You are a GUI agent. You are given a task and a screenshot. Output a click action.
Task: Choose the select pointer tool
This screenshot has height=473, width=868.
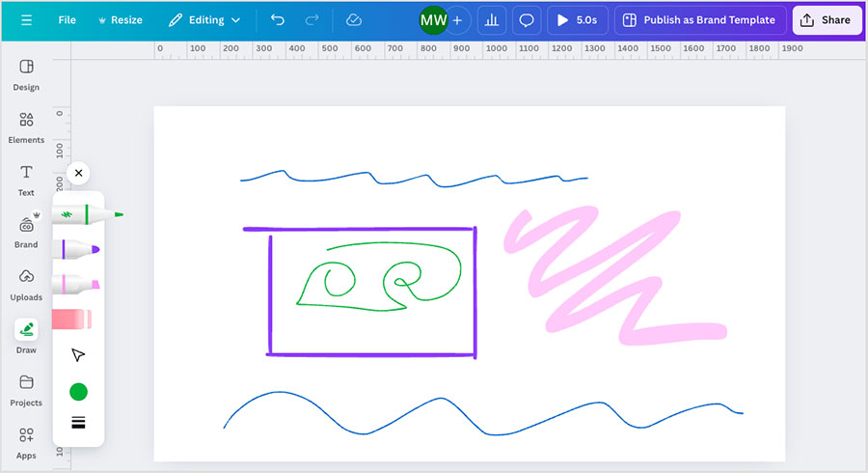(78, 355)
